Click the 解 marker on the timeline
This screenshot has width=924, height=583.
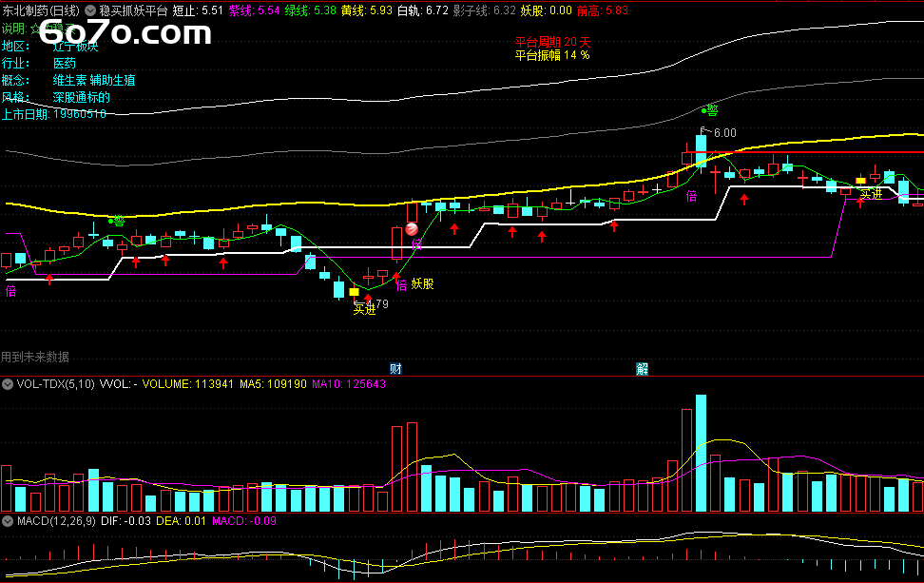click(x=643, y=369)
